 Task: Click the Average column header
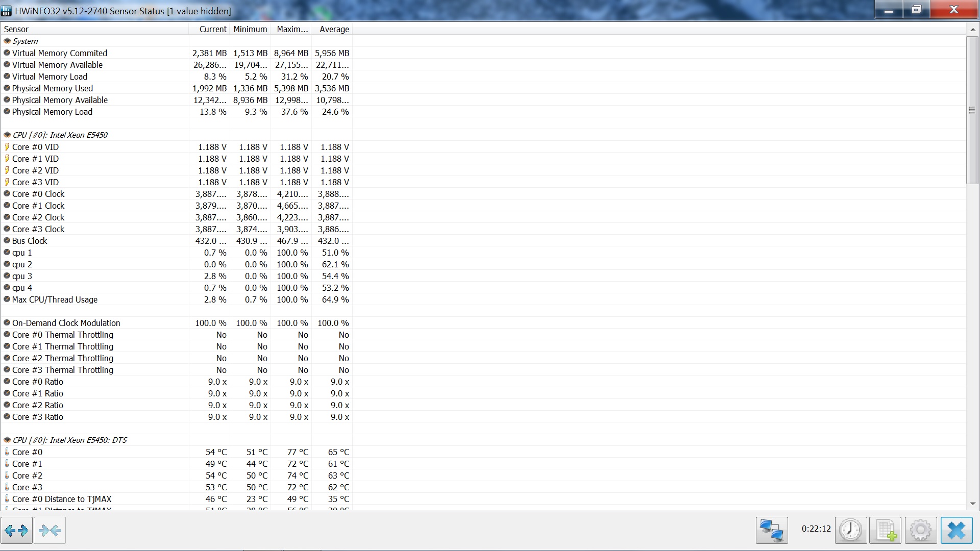tap(334, 29)
